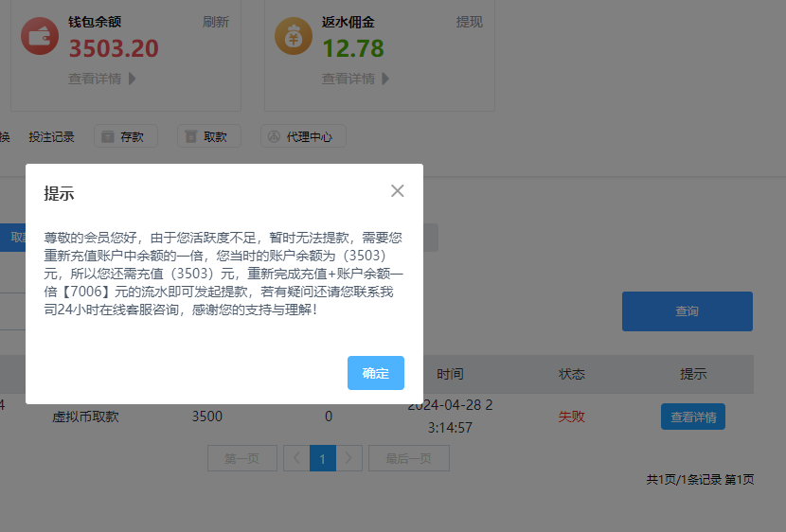Select page 1 in pagination
Image resolution: width=786 pixels, height=532 pixels.
[323, 459]
